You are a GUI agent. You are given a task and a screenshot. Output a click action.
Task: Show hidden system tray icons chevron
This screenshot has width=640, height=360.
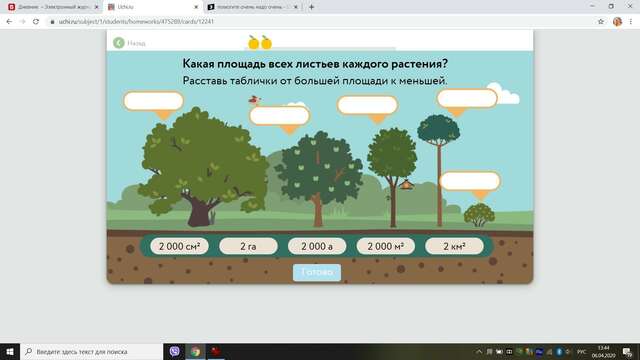(479, 351)
